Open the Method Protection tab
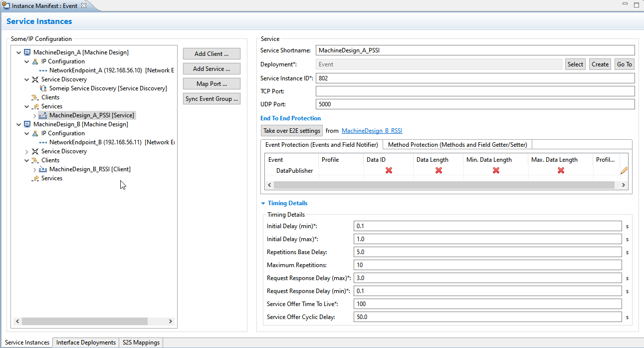The image size is (644, 348). pos(458,145)
